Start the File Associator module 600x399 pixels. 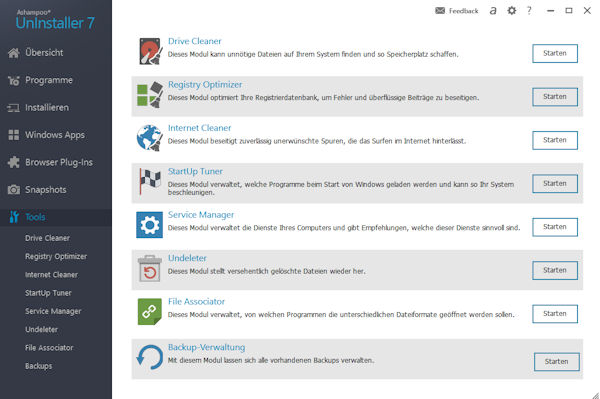coord(555,314)
